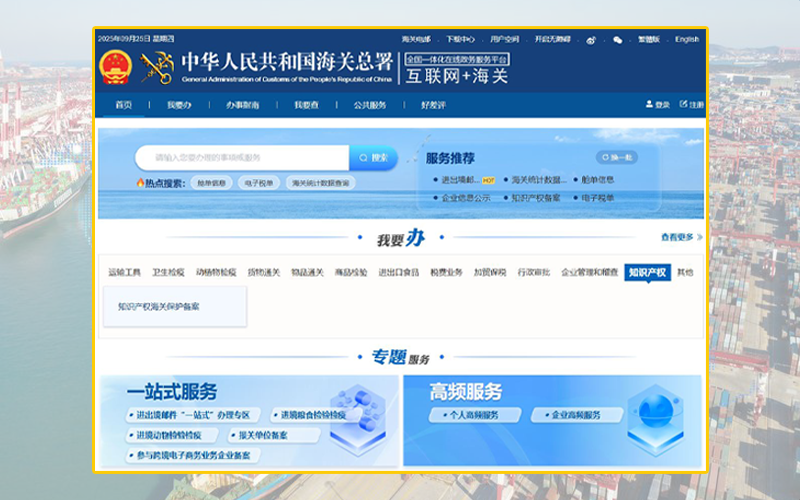Open 报关单位备案 one-stop service link
The width and height of the screenshot is (800, 500).
tap(274, 435)
